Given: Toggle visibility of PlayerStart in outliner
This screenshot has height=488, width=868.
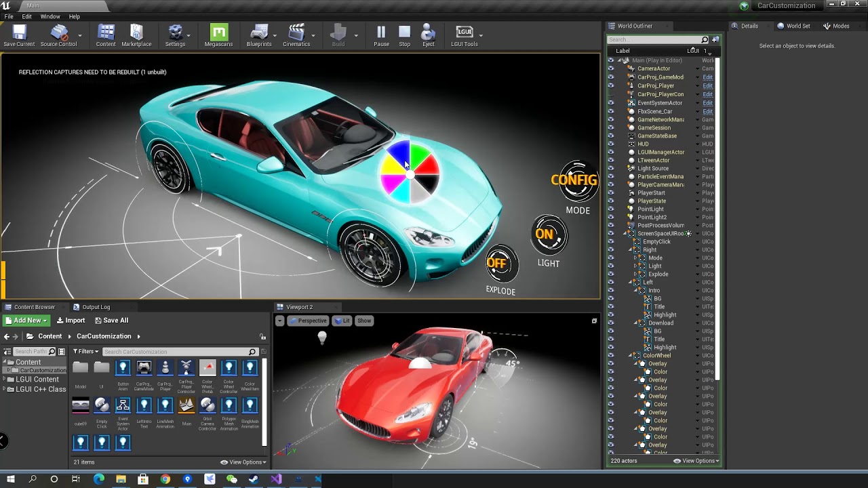Looking at the screenshot, I should pos(611,192).
